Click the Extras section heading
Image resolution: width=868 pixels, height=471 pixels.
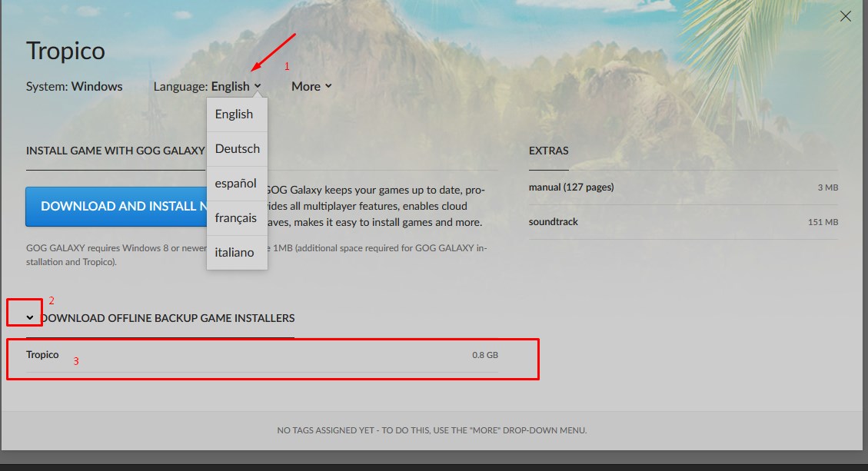click(549, 151)
